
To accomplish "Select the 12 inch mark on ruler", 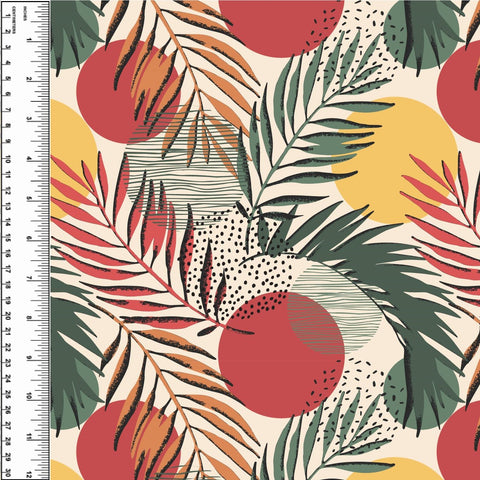I will (x=30, y=474).
